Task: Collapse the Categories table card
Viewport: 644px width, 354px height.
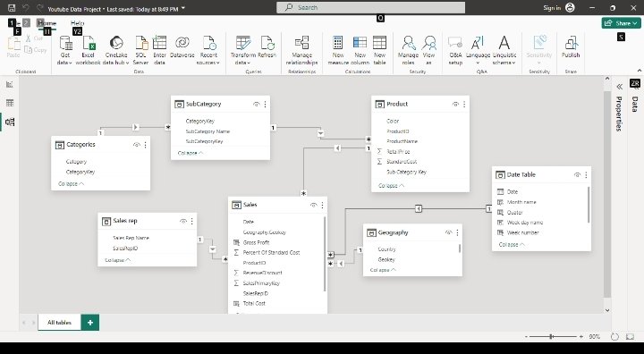Action: coord(71,183)
